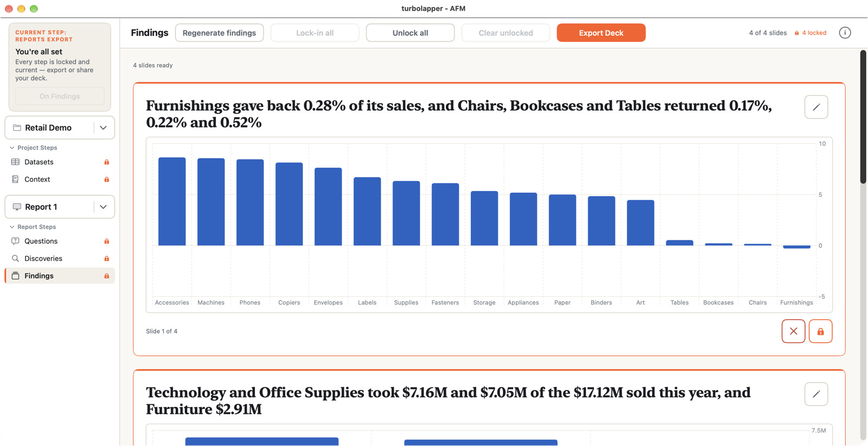
Task: Open the Retail Demo project dropdown
Action: pos(103,128)
